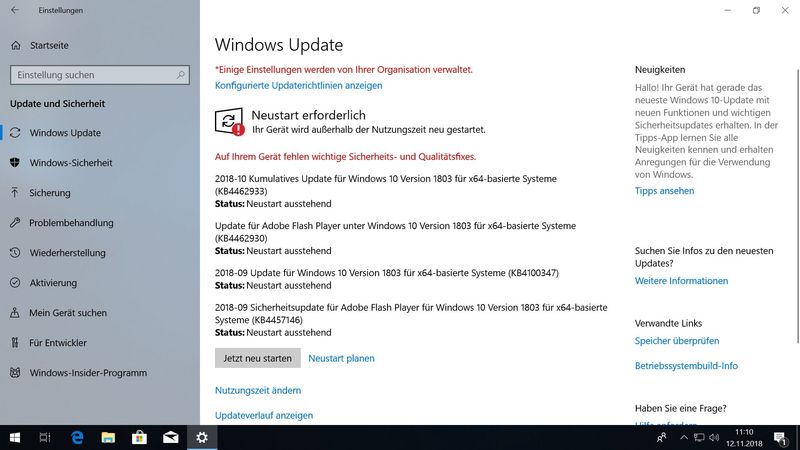
Task: Open Betriebssystembuild-Info link
Action: (x=686, y=366)
